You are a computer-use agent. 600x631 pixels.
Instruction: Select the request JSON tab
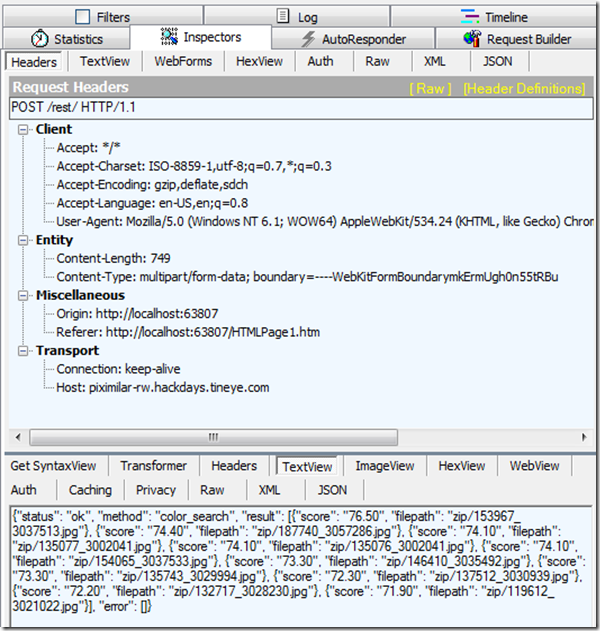(x=497, y=61)
